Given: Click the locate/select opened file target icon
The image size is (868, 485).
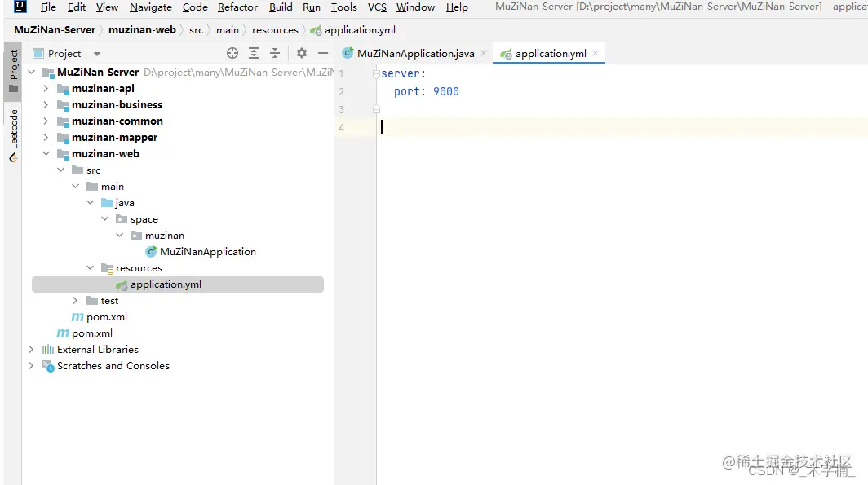Looking at the screenshot, I should [232, 53].
